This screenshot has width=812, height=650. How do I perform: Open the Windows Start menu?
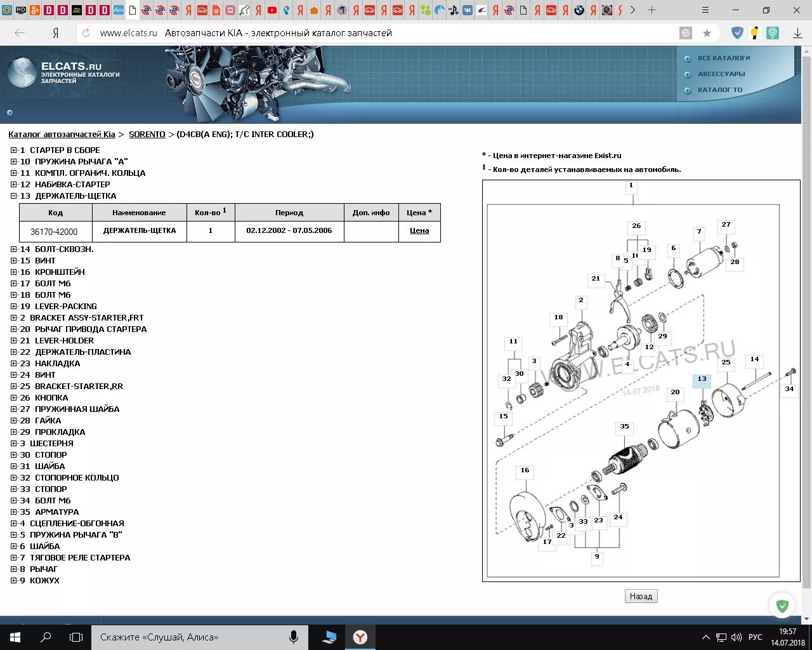coord(15,637)
